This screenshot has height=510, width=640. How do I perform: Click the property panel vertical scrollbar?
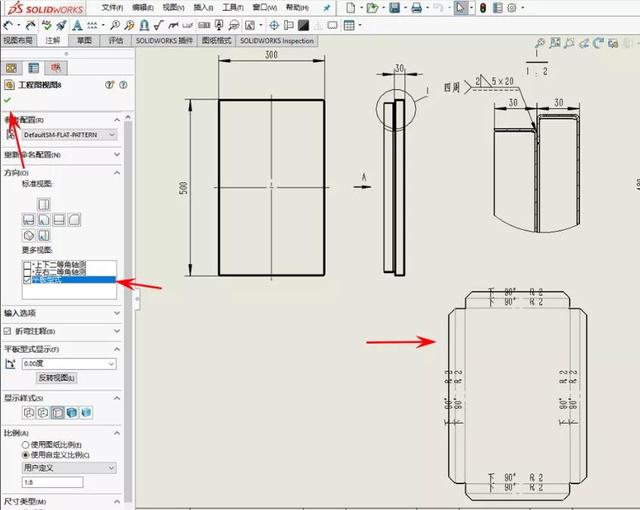pos(128,310)
